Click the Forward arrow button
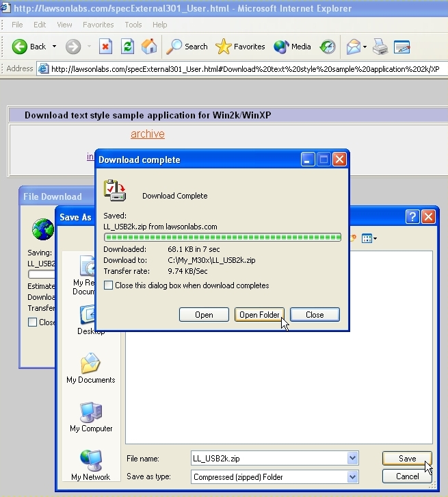The width and height of the screenshot is (448, 497). [x=73, y=47]
